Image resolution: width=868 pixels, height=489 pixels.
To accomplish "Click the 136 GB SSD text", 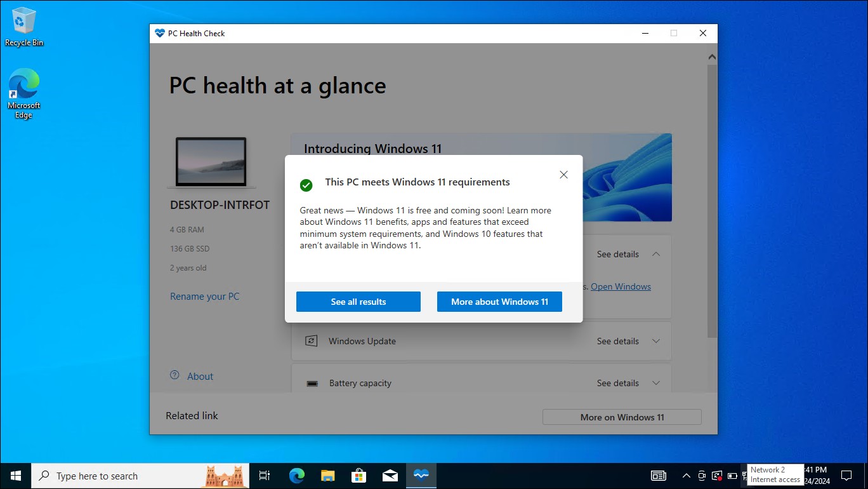I will tap(190, 249).
